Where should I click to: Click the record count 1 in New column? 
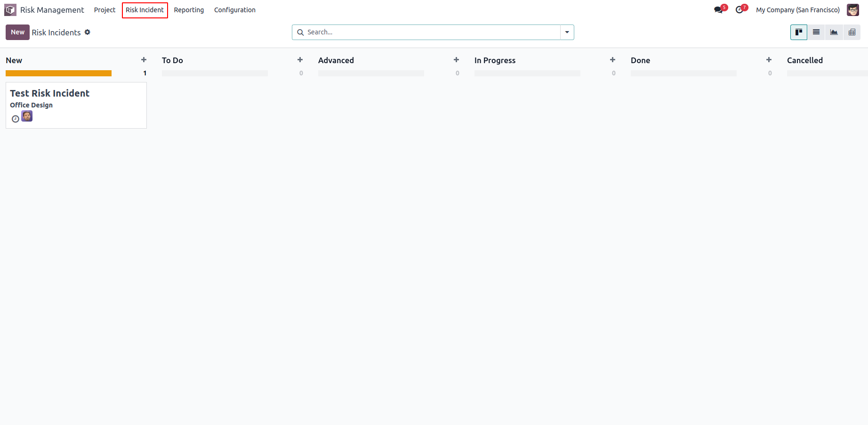[x=145, y=73]
